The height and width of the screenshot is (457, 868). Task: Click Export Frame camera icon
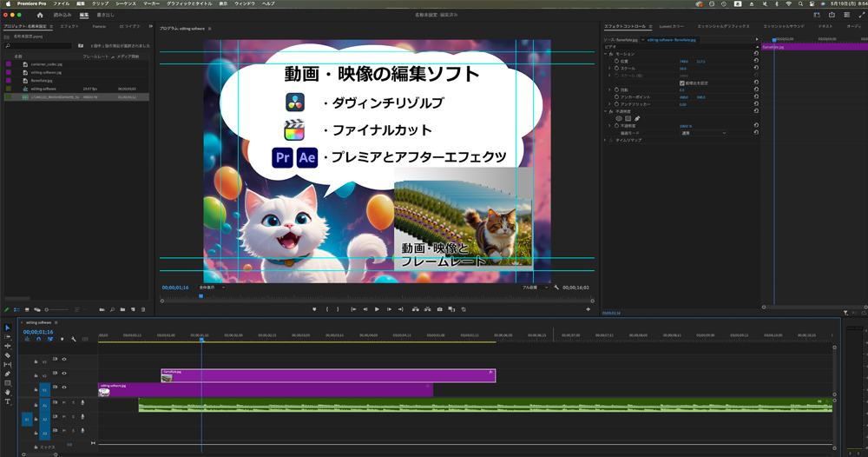[x=439, y=309]
